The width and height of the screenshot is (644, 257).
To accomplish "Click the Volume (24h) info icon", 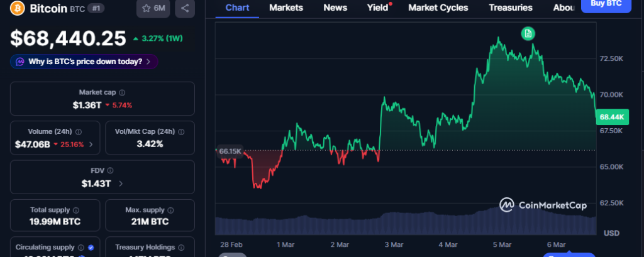I will tap(77, 131).
